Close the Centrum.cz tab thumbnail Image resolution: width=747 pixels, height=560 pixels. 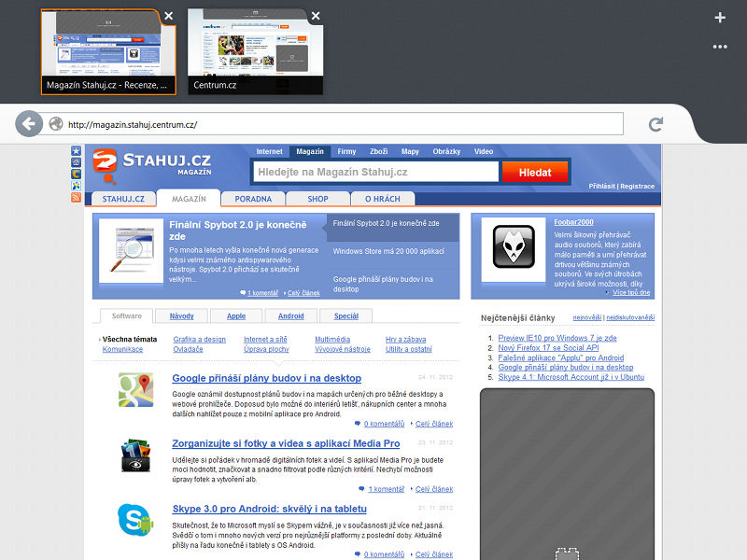click(x=316, y=16)
